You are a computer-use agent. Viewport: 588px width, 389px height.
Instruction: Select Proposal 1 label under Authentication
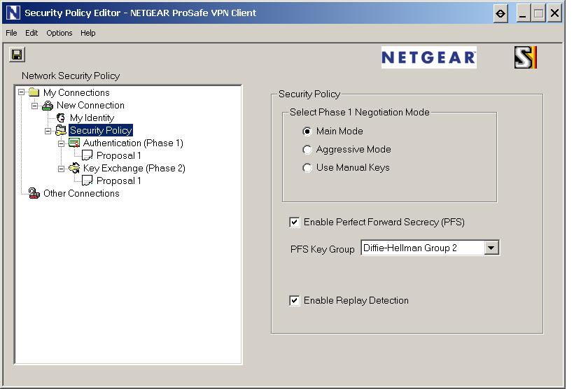119,155
